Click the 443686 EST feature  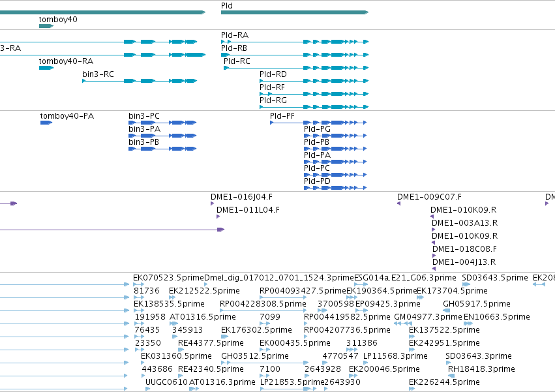[143, 376]
